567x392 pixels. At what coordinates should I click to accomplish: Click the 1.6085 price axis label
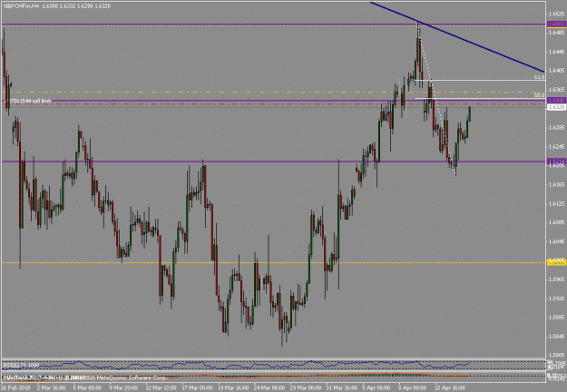(556, 222)
